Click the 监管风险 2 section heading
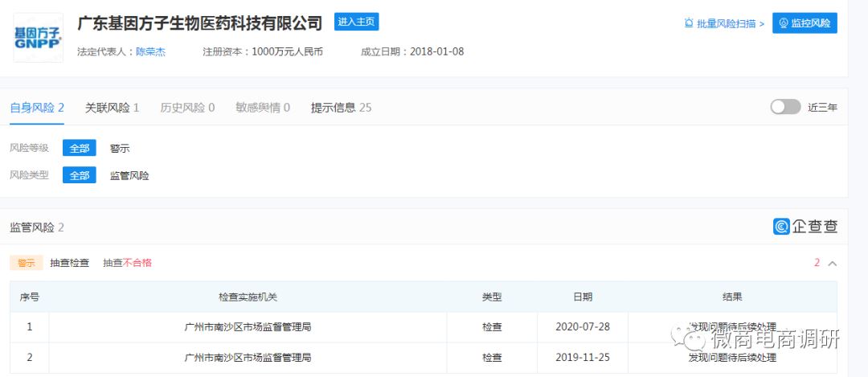 pyautogui.click(x=37, y=227)
